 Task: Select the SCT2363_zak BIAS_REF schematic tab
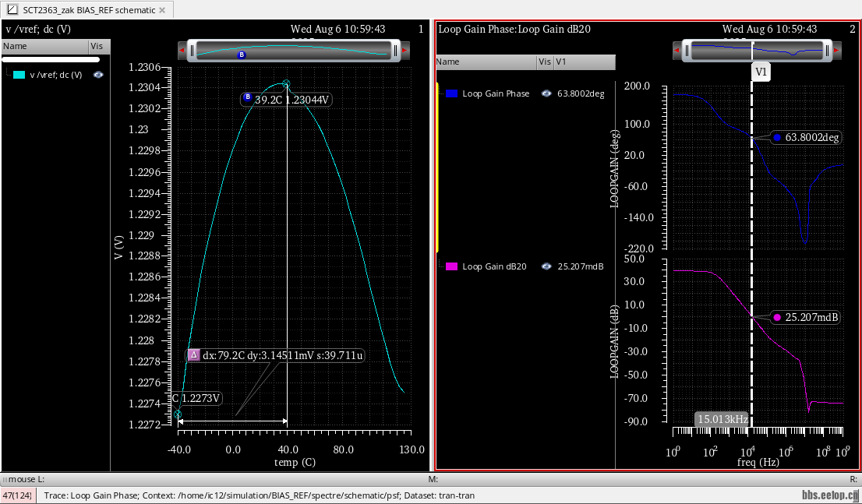point(87,10)
